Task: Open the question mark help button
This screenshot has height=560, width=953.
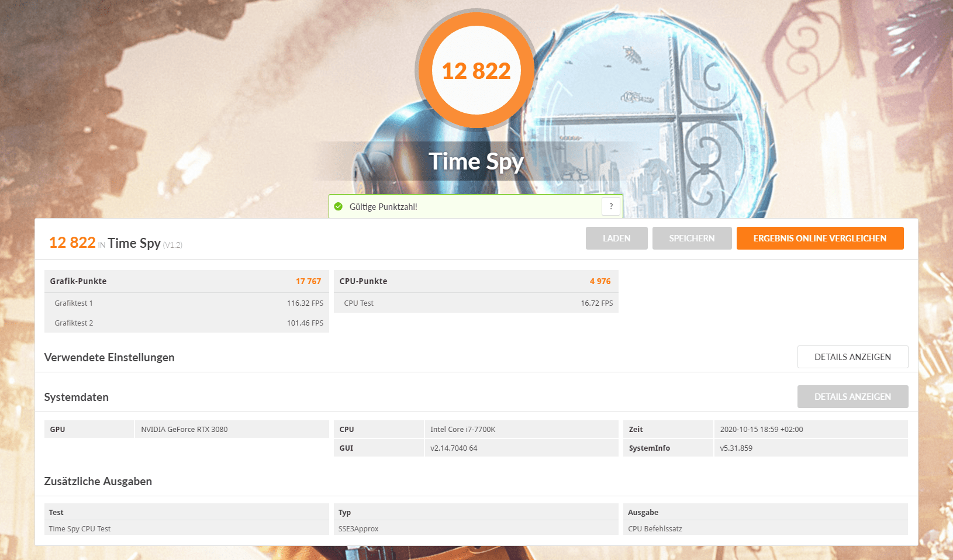Action: [611, 206]
